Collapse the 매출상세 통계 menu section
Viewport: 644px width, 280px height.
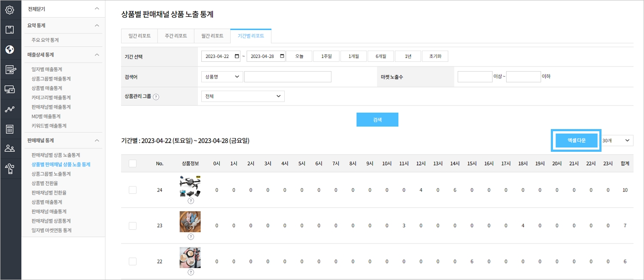tap(97, 54)
